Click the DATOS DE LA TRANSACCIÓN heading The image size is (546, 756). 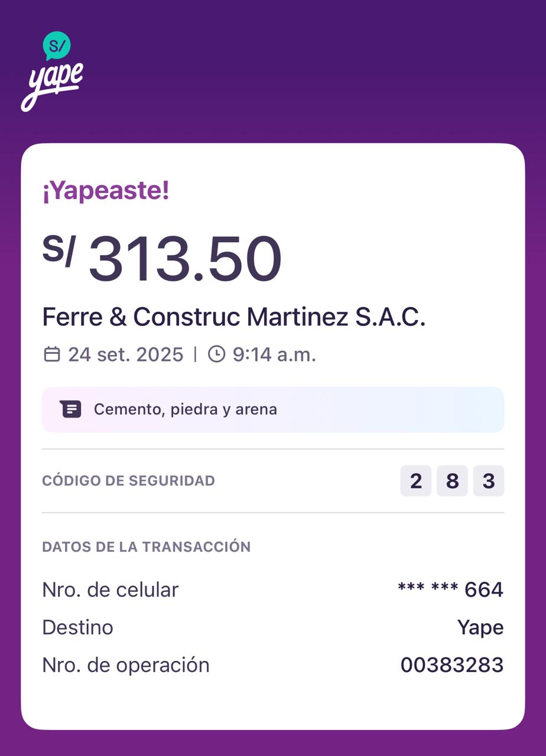coord(146,547)
